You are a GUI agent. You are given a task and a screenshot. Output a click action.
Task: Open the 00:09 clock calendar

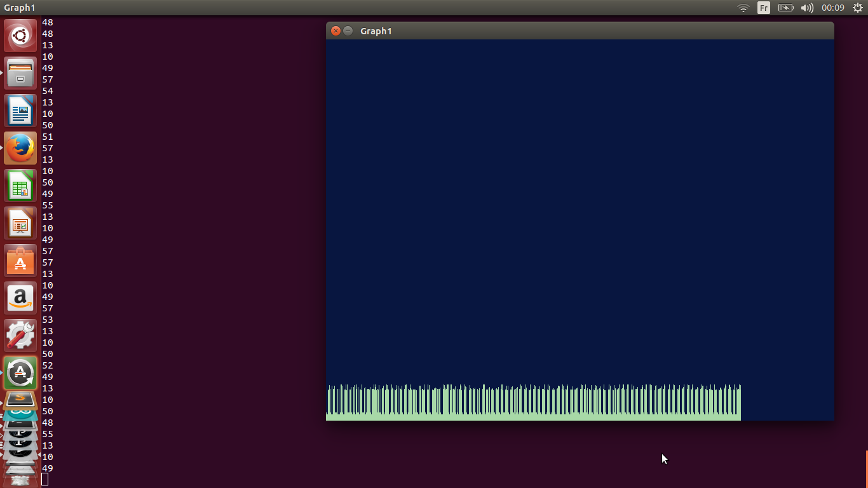(832, 8)
